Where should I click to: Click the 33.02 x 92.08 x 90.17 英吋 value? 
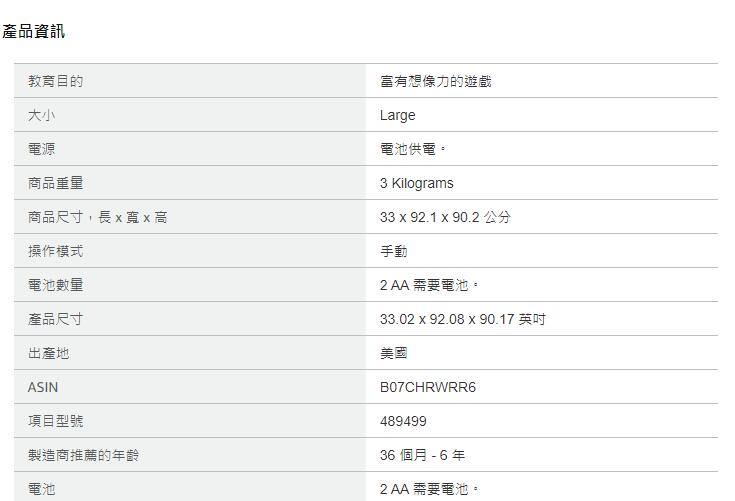(x=462, y=319)
